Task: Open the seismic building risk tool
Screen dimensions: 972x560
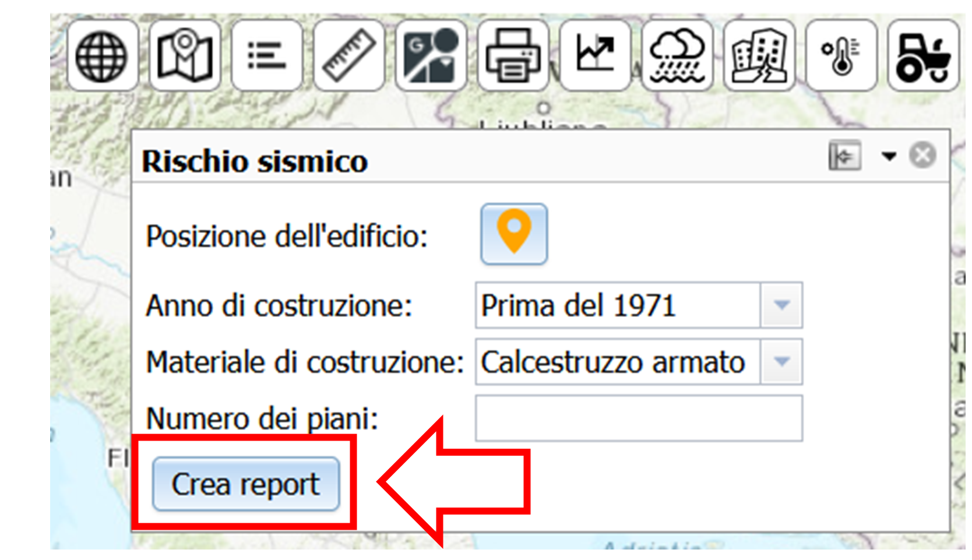Action: click(x=760, y=55)
